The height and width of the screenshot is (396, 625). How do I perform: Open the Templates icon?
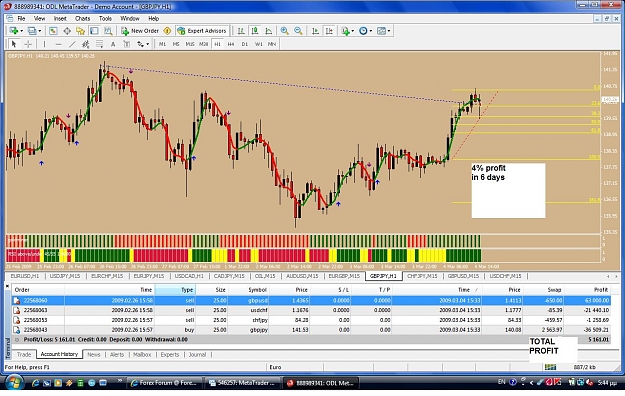click(x=381, y=31)
